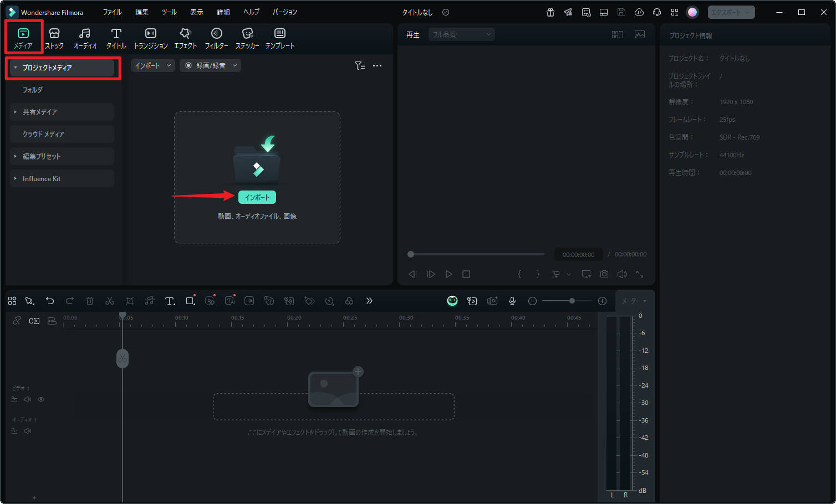Viewport: 836px width, 504px height.
Task: Adjust the timeline zoom slider
Action: (x=567, y=301)
